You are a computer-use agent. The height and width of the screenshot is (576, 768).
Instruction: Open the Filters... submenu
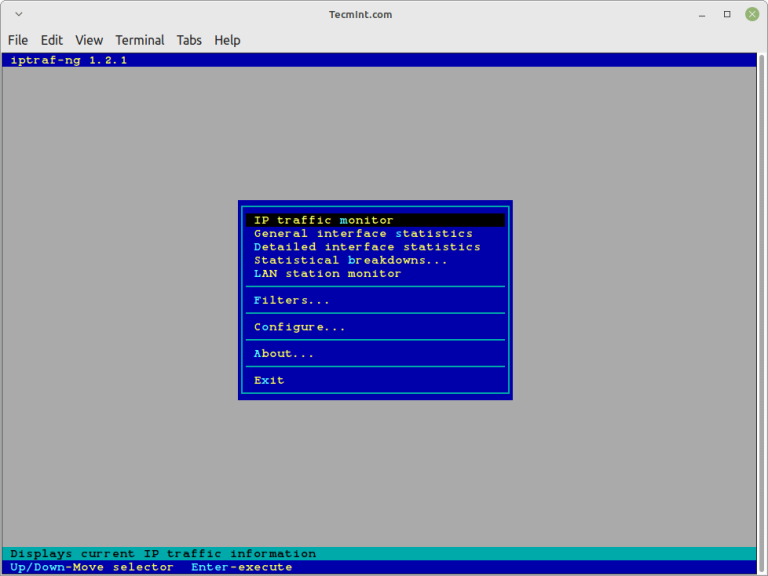click(x=291, y=300)
